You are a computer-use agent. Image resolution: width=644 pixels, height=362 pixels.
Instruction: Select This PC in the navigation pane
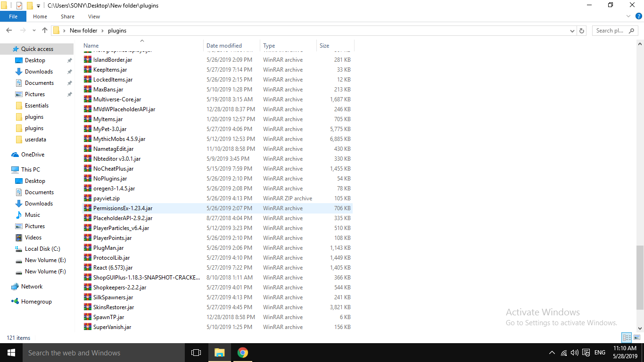[31, 170]
